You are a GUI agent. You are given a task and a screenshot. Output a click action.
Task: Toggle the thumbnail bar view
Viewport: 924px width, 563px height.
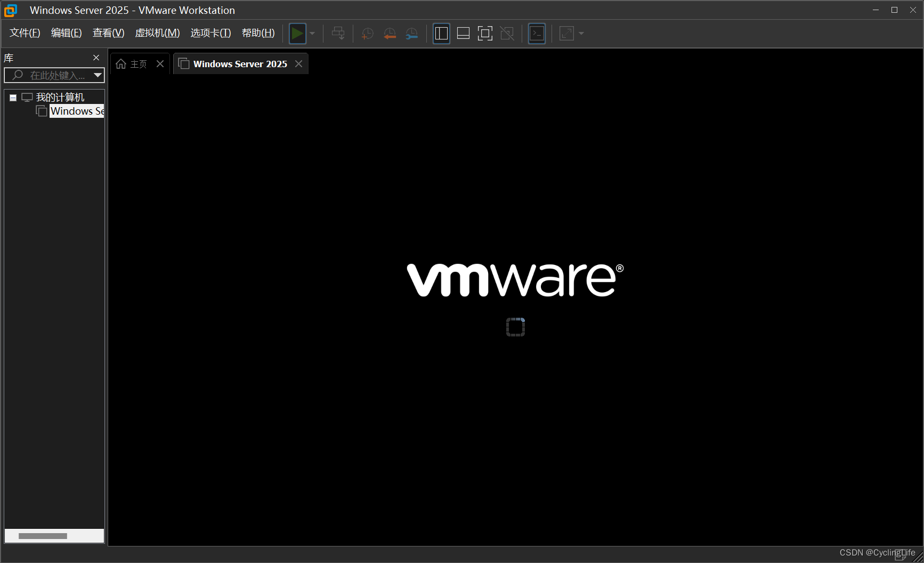(x=463, y=34)
